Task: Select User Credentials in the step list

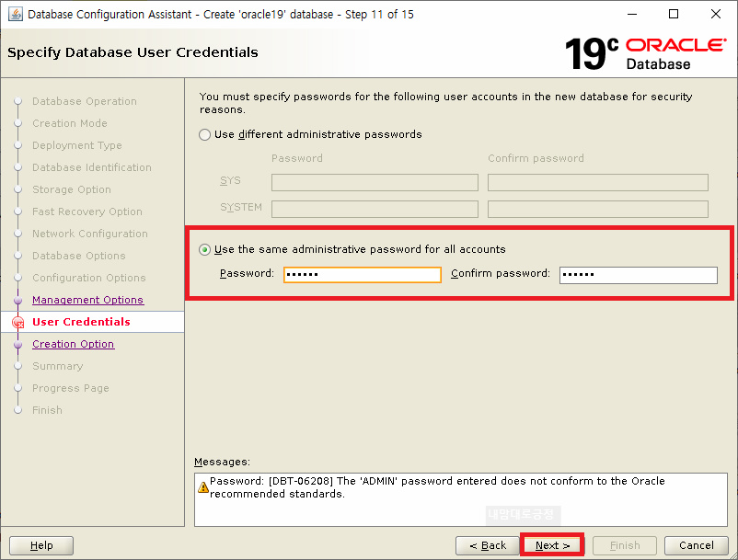Action: (81, 322)
